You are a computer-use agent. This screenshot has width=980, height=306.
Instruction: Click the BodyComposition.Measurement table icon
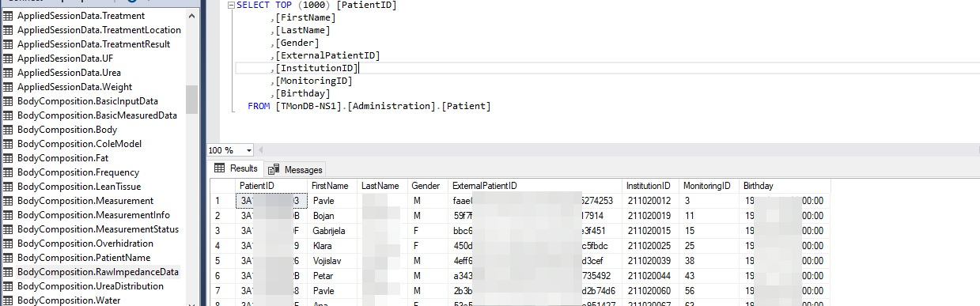click(x=9, y=201)
